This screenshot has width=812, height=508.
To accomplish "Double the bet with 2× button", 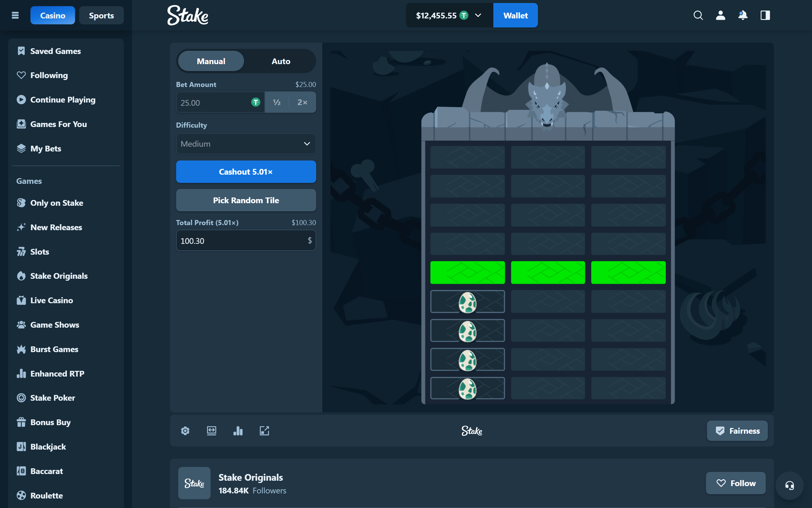I will pos(302,102).
